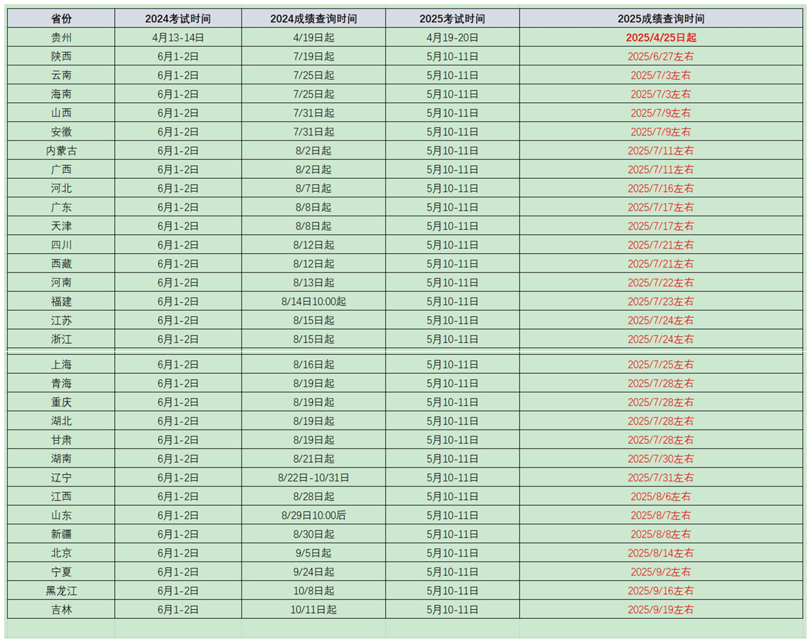Select the 10/8日起 score query cell
Image resolution: width=812 pixels, height=644 pixels.
(313, 591)
